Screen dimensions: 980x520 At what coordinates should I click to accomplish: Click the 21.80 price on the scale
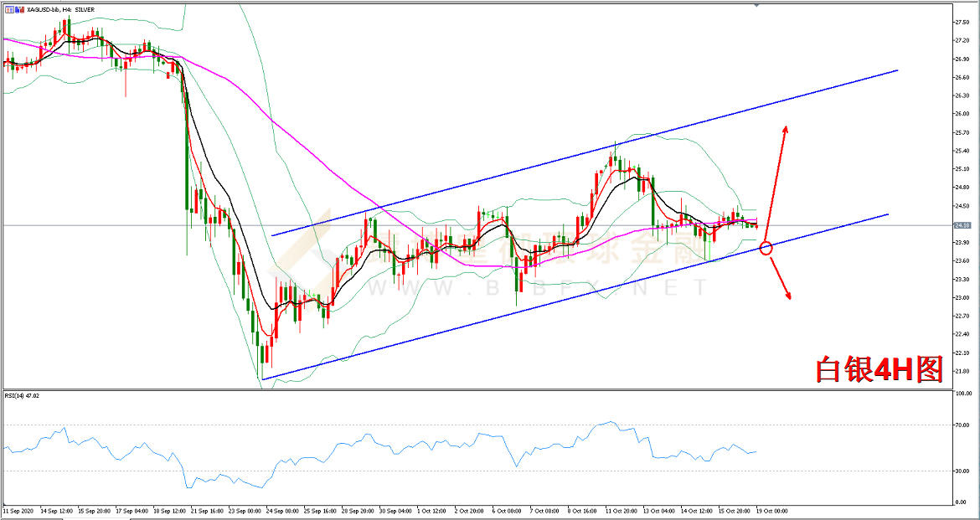coord(961,371)
